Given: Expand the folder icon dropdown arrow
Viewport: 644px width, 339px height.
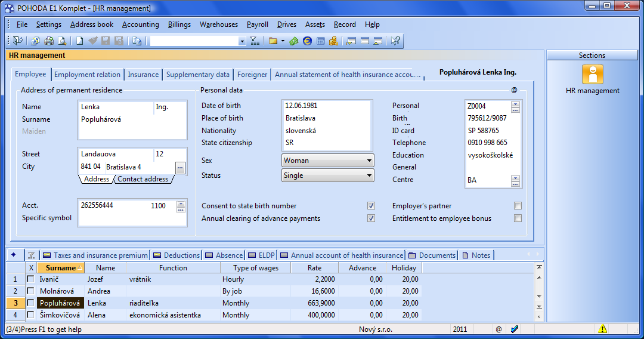Looking at the screenshot, I should coord(283,41).
